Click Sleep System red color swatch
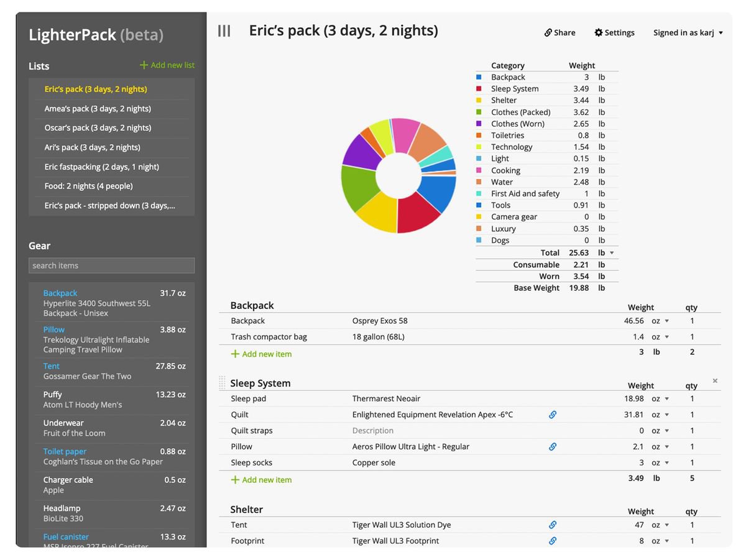 [x=479, y=89]
